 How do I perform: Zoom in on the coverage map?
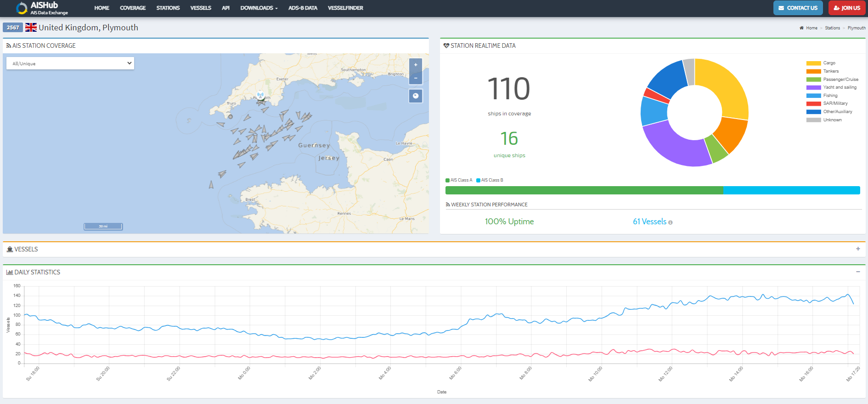click(415, 65)
